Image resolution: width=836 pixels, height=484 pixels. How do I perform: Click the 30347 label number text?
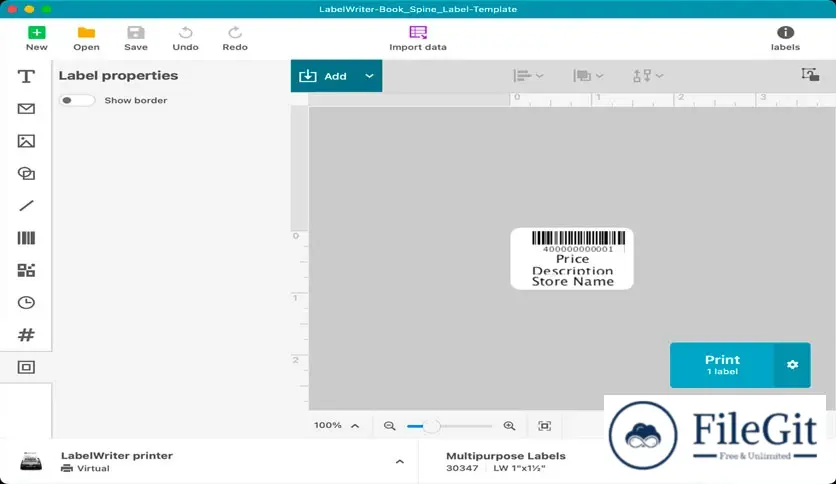pyautogui.click(x=462, y=468)
